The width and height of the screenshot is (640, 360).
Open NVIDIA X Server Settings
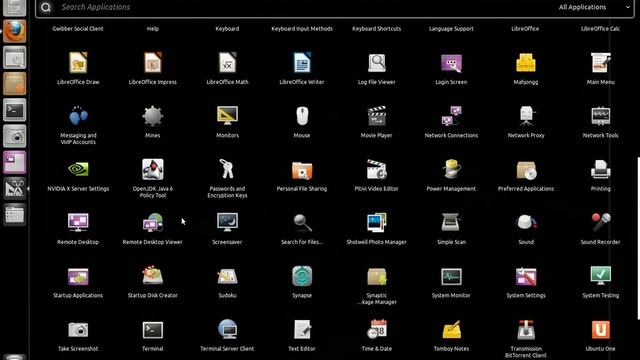coord(78,169)
